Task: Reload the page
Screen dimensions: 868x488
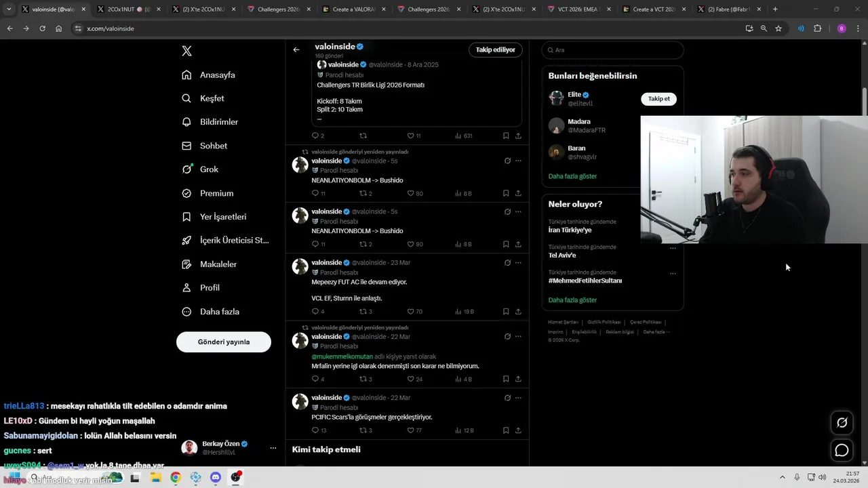Action: coord(42,28)
